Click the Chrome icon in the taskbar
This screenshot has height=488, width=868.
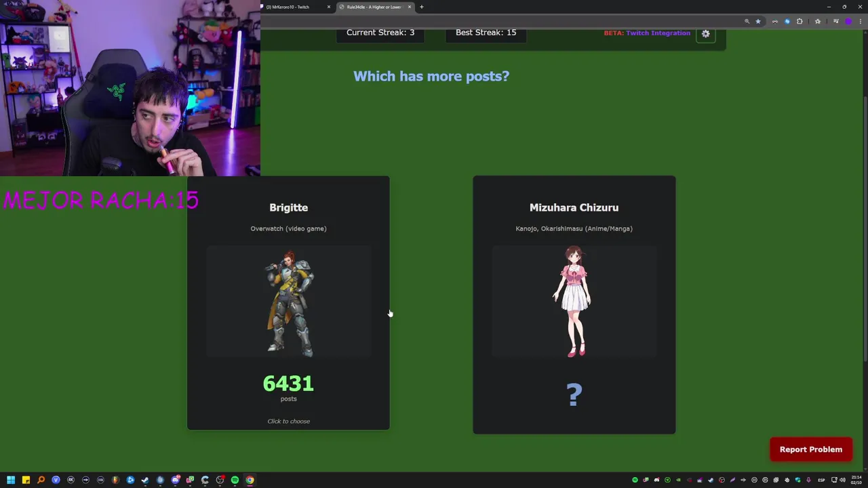[250, 480]
